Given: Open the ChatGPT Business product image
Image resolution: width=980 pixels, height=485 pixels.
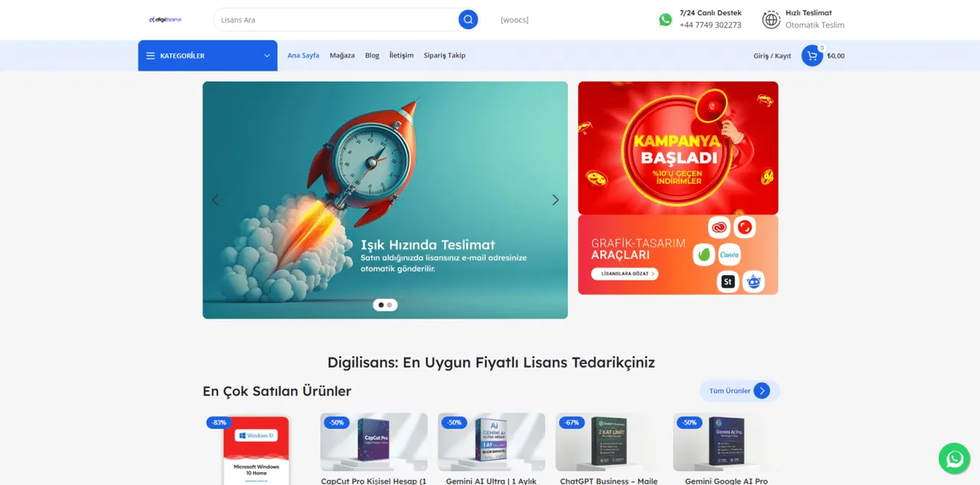Looking at the screenshot, I should point(609,442).
